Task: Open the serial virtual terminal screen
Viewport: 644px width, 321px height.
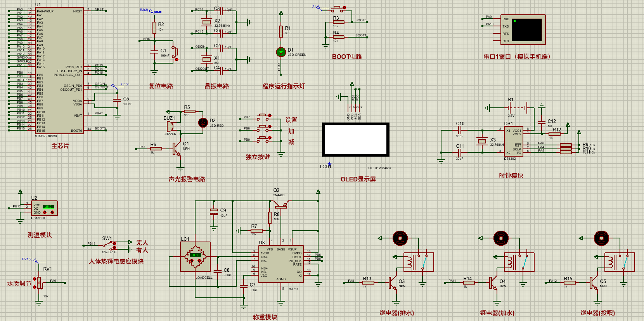Action: (527, 29)
